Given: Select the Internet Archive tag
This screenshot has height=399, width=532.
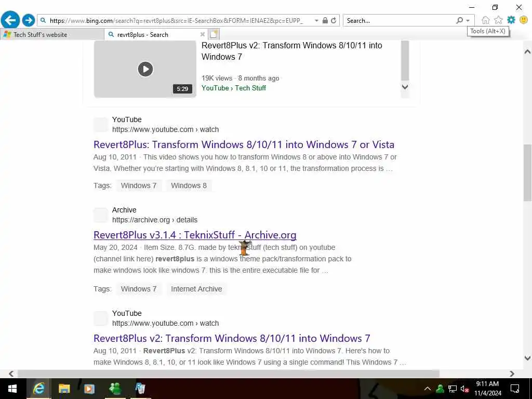Looking at the screenshot, I should tap(196, 289).
